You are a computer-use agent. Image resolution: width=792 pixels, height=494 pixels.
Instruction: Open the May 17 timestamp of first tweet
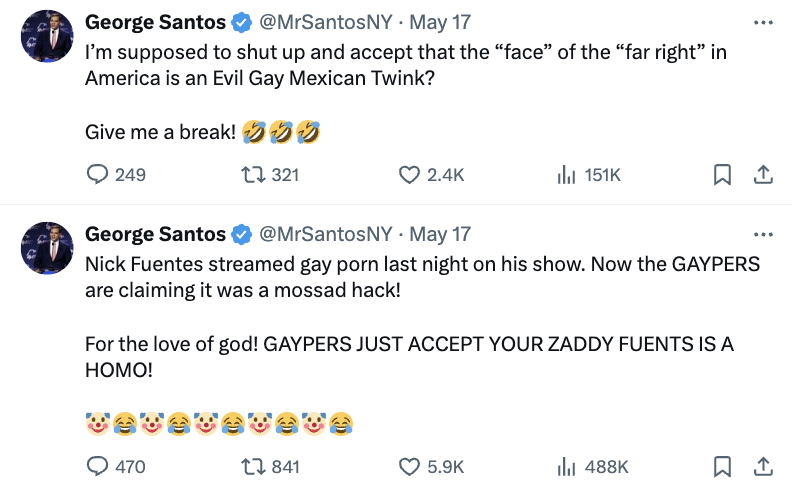click(x=440, y=21)
